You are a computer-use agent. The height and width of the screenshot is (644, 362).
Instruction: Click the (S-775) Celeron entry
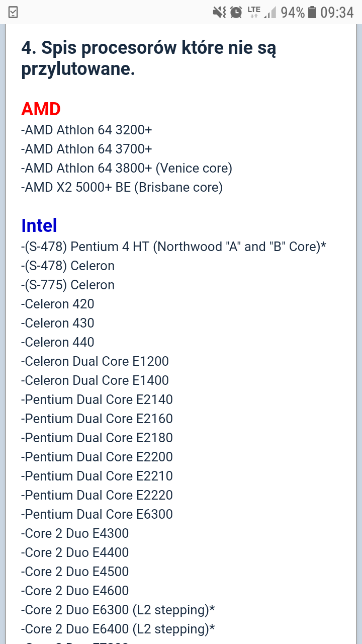pos(68,285)
